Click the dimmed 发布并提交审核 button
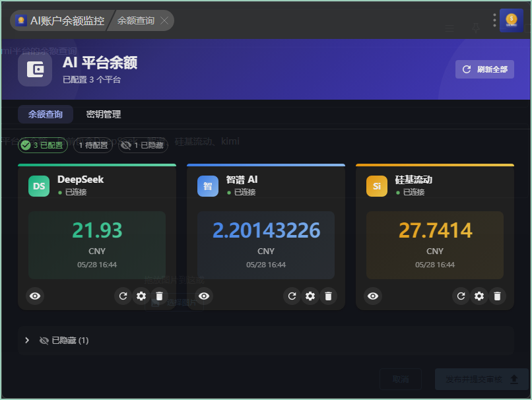Screen dimensions: 532x400 tap(481, 380)
